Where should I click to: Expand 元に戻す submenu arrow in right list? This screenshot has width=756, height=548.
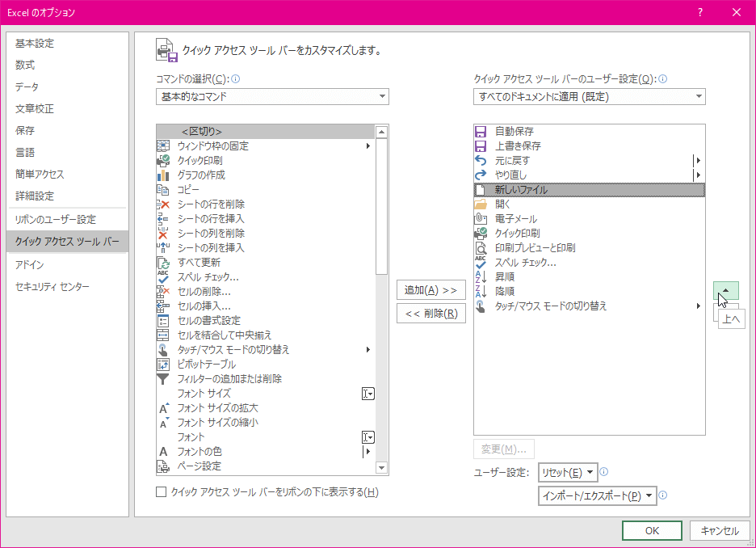698,160
